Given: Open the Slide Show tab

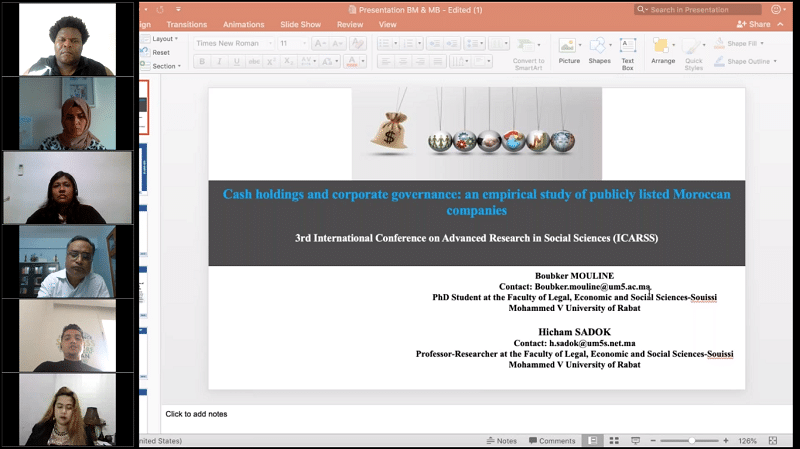Looking at the screenshot, I should 301,24.
